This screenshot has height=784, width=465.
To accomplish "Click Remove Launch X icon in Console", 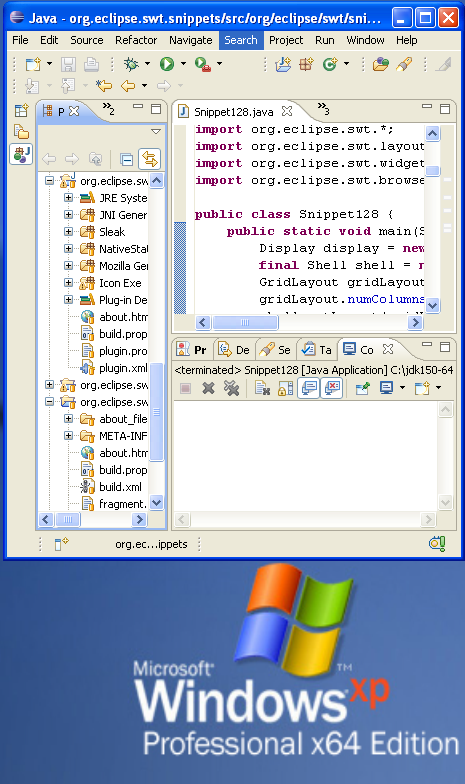I will click(x=208, y=388).
